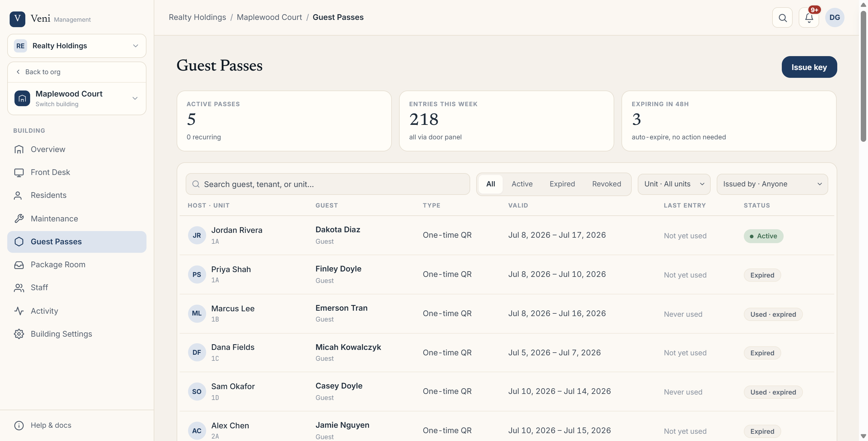Click the Veni logo icon
The height and width of the screenshot is (441, 868).
pos(17,19)
